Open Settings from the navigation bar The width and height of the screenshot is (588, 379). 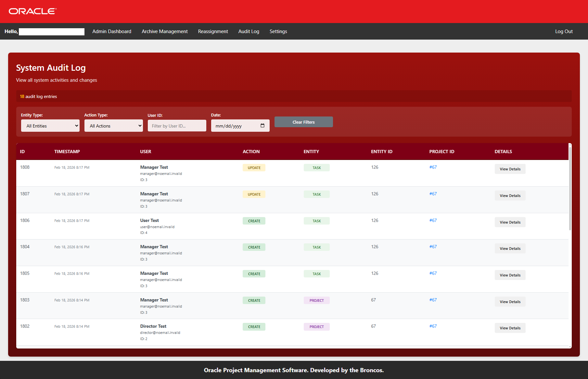[x=278, y=31]
